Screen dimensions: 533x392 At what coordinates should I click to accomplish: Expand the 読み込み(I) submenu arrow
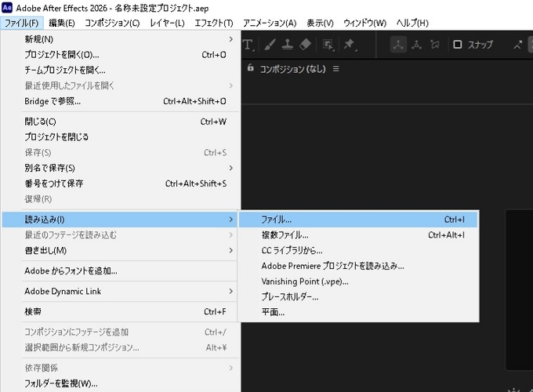[x=231, y=220]
